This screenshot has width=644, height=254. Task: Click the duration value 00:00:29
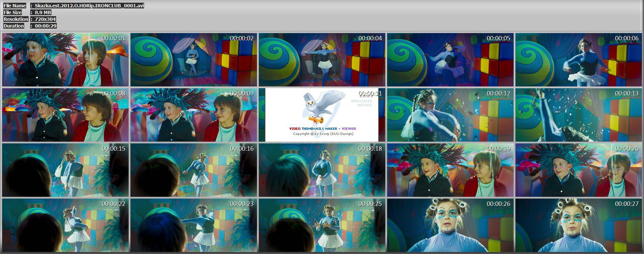point(46,26)
